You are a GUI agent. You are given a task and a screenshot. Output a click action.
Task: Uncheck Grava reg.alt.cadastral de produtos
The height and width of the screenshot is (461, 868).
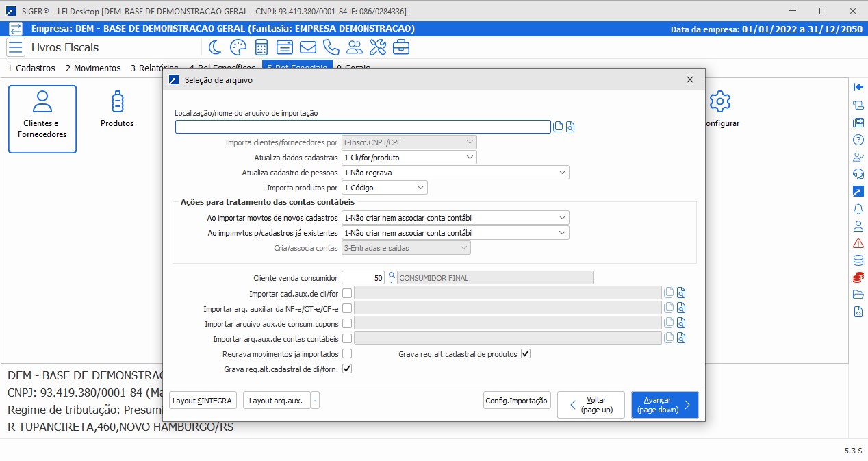pyautogui.click(x=526, y=354)
